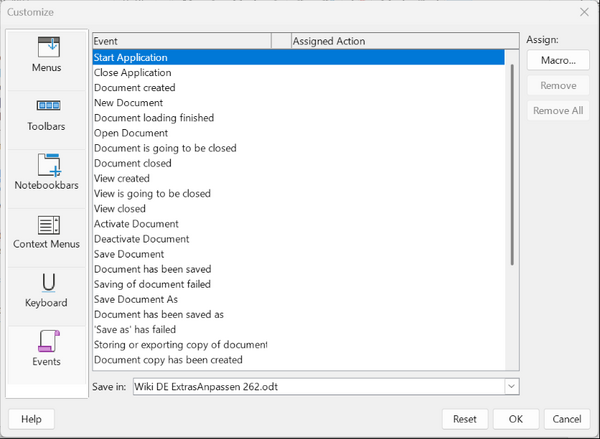This screenshot has height=439, width=600.
Task: Choose the Save Document As event
Action: tap(298, 299)
